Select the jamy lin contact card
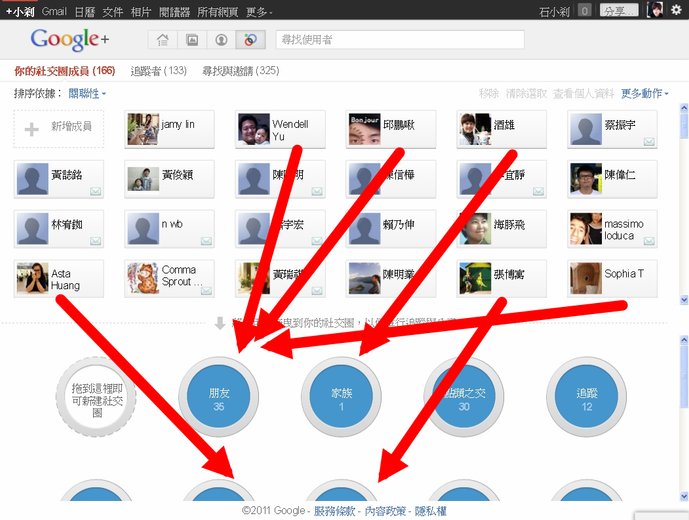The width and height of the screenshot is (689, 520). (x=170, y=129)
